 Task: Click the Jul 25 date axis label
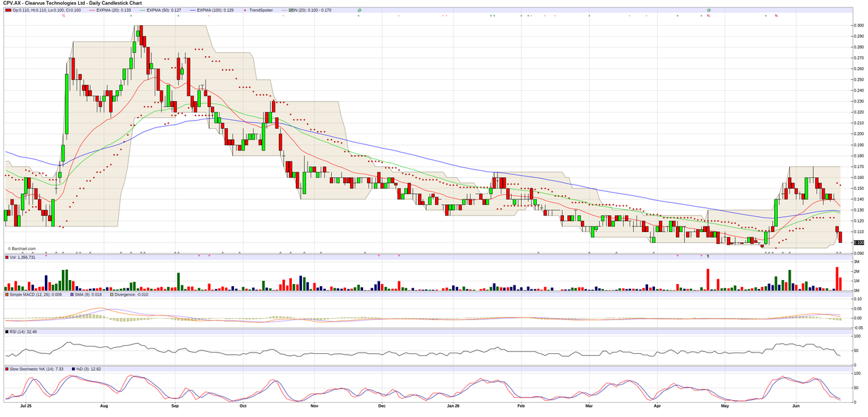(26, 407)
